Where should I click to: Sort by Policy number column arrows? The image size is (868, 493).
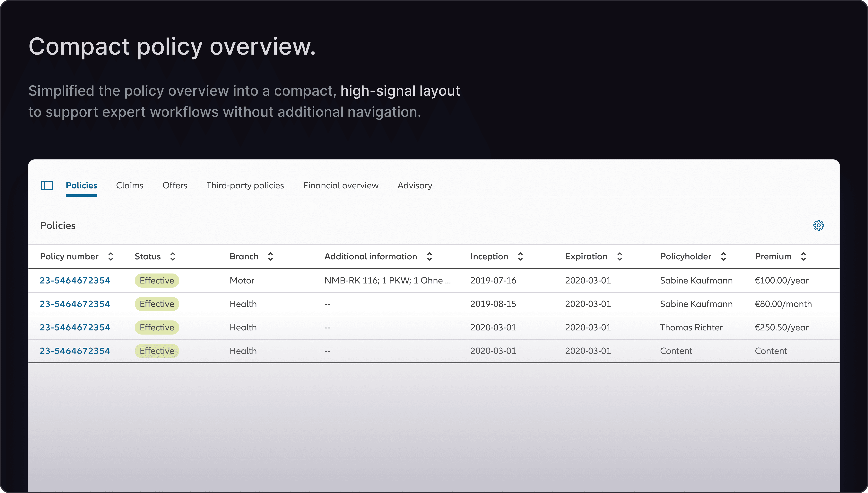point(111,256)
